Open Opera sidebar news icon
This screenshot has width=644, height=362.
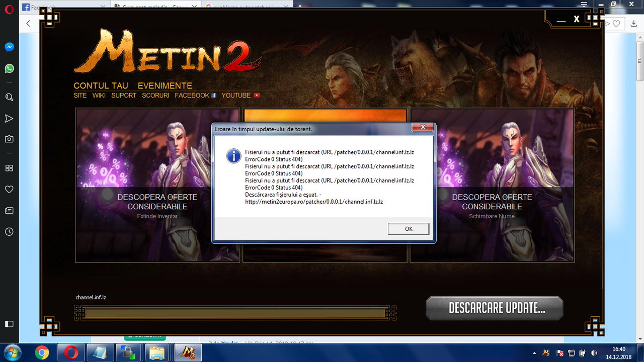coord(9,210)
